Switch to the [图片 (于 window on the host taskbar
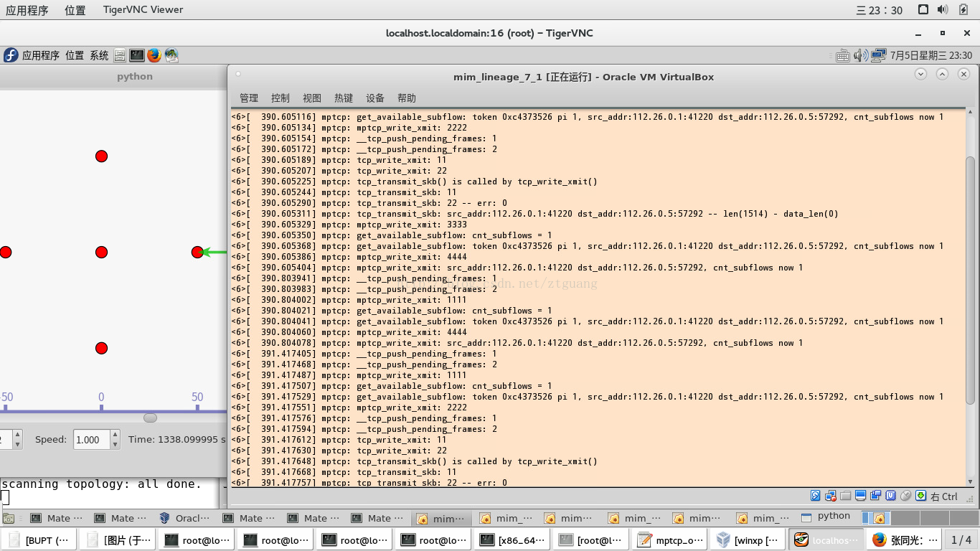 tap(118, 540)
